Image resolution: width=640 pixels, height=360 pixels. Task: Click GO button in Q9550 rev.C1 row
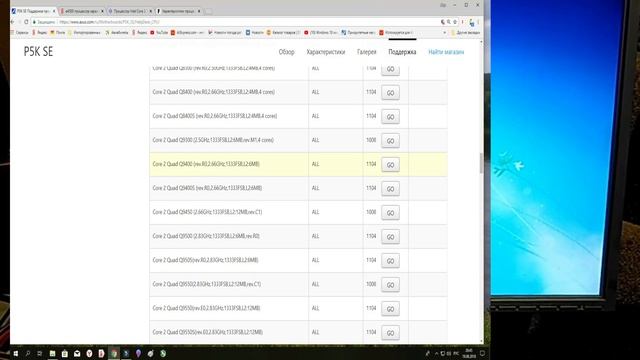(x=390, y=285)
